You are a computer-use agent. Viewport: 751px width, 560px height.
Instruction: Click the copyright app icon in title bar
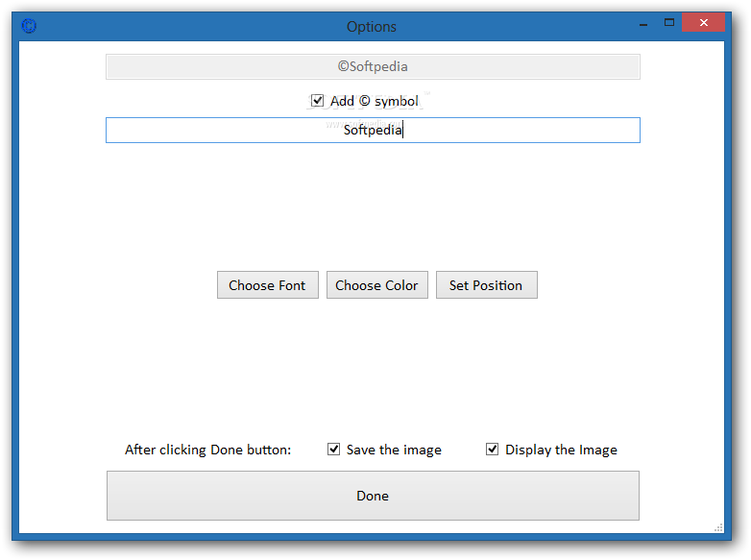pyautogui.click(x=29, y=26)
